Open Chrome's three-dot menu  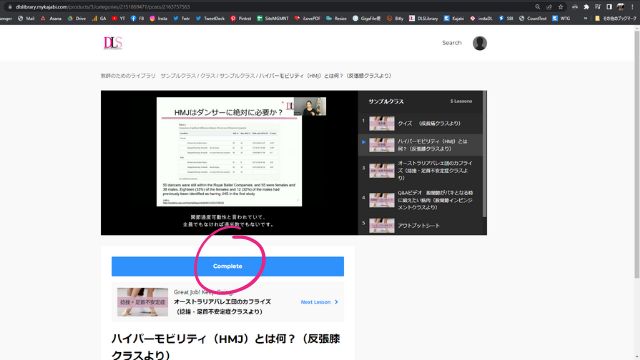click(x=632, y=7)
